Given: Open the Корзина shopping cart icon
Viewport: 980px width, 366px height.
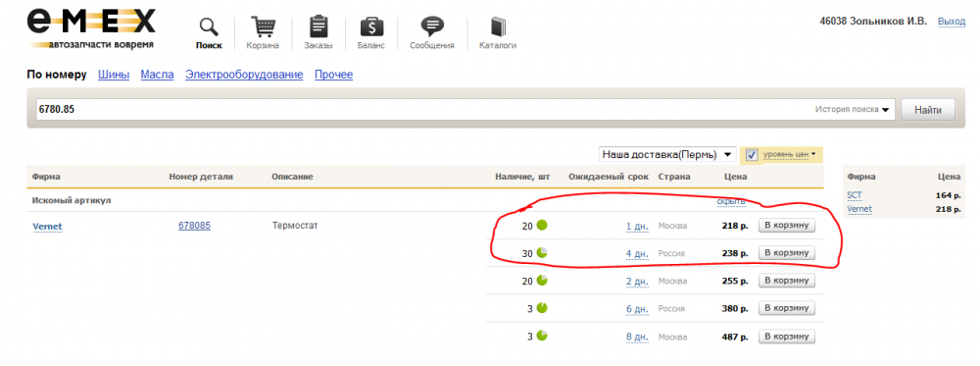Looking at the screenshot, I should coord(263,27).
